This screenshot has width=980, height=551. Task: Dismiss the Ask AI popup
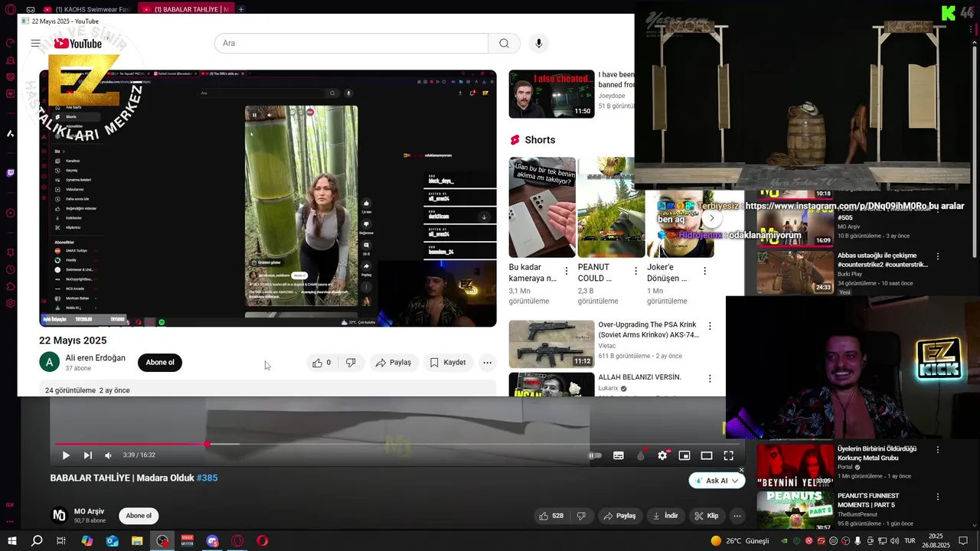[741, 470]
